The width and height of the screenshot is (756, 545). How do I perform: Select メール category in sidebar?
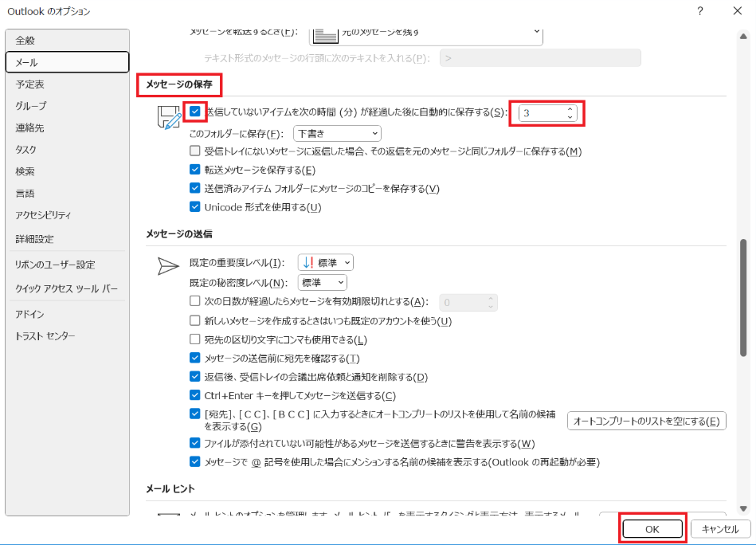click(x=67, y=62)
